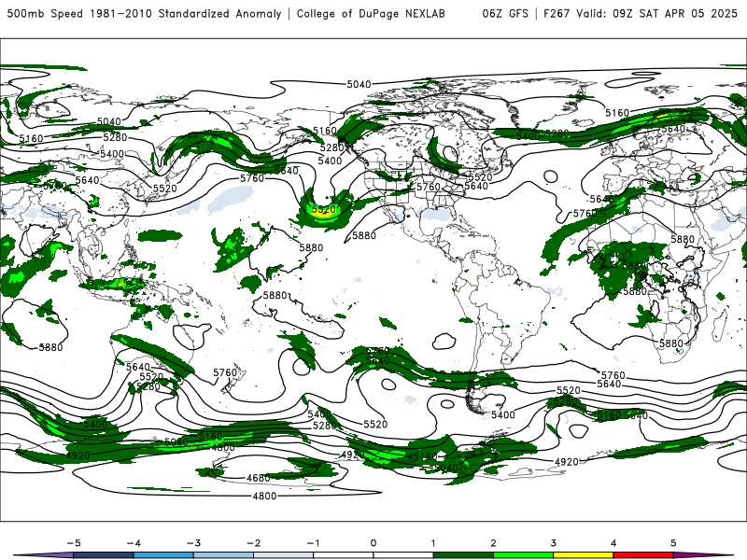Click the "5" colorbar tick label
The height and width of the screenshot is (560, 747).
[x=673, y=543]
